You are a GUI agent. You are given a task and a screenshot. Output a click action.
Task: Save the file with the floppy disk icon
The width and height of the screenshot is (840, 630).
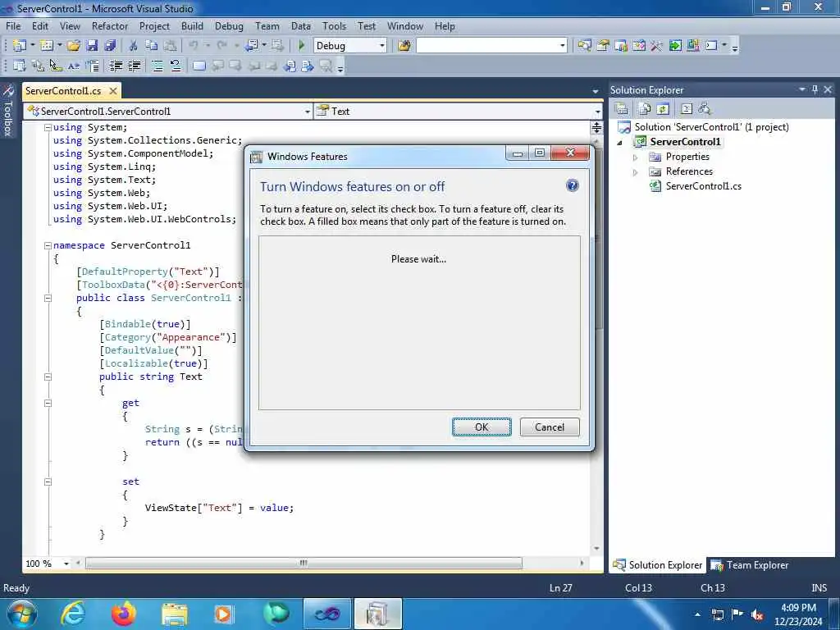pos(92,46)
